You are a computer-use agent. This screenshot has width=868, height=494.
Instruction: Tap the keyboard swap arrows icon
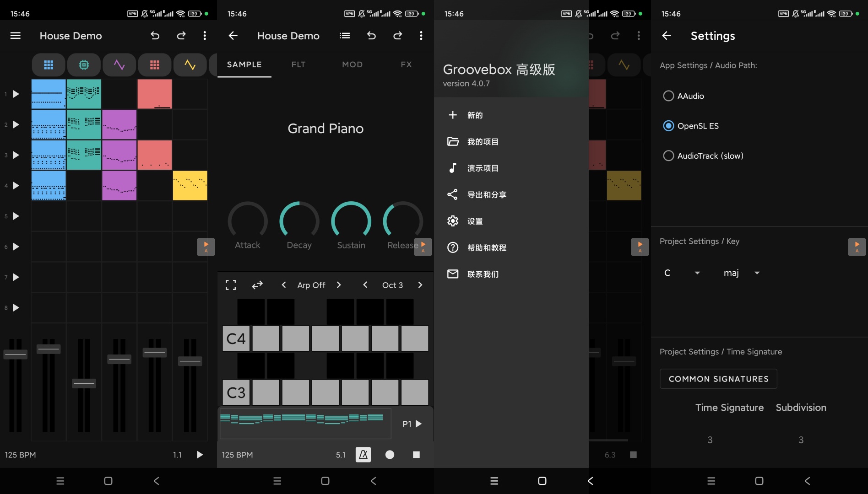point(257,285)
